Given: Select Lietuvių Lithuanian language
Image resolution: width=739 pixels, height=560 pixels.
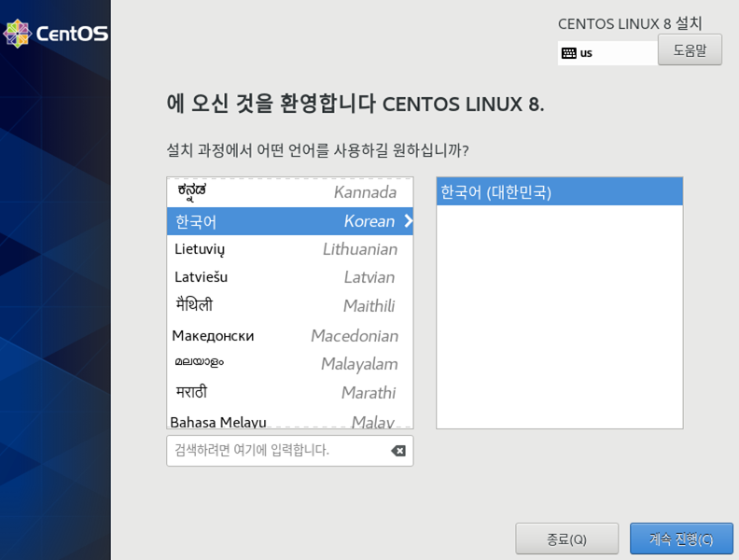Looking at the screenshot, I should pos(290,249).
